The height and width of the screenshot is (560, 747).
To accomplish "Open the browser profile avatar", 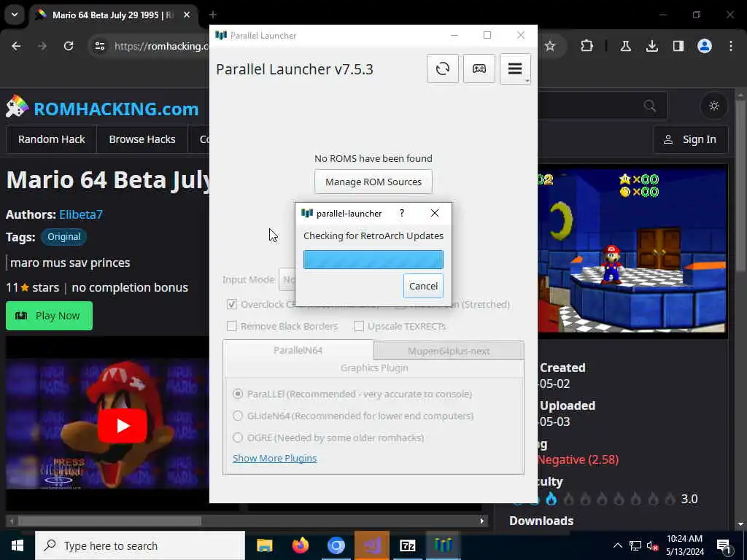I will pyautogui.click(x=705, y=46).
